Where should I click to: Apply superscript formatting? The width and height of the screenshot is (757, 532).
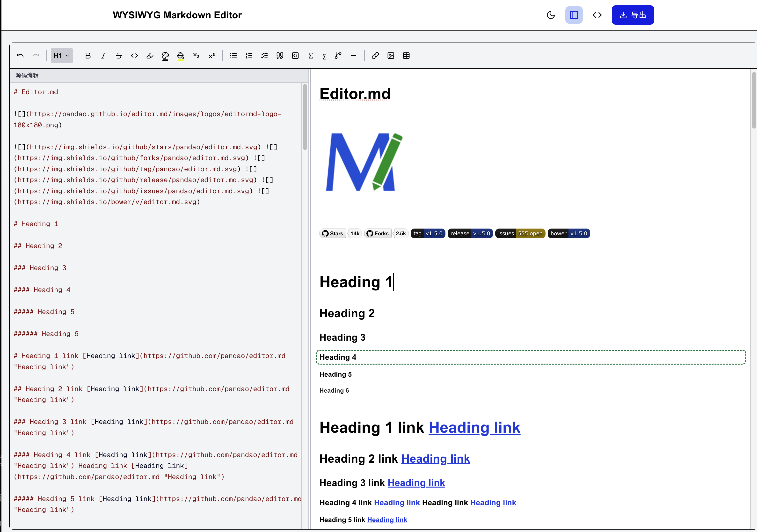[x=212, y=56]
